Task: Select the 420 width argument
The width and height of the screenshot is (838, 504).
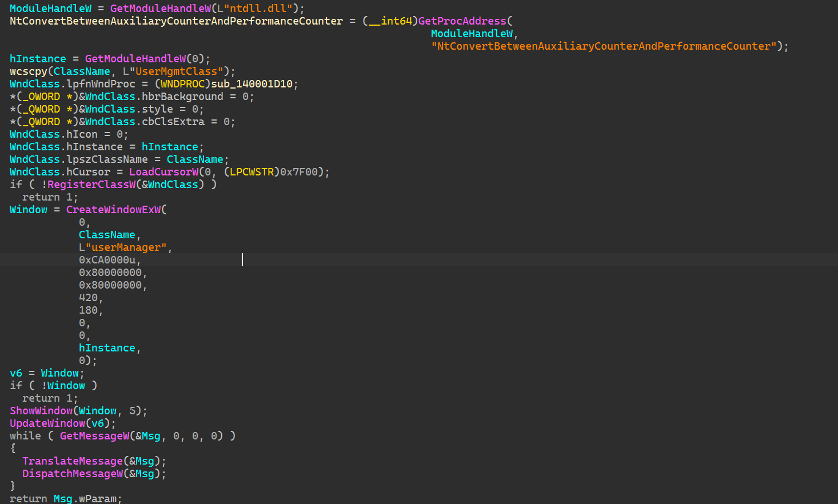Action: [88, 298]
